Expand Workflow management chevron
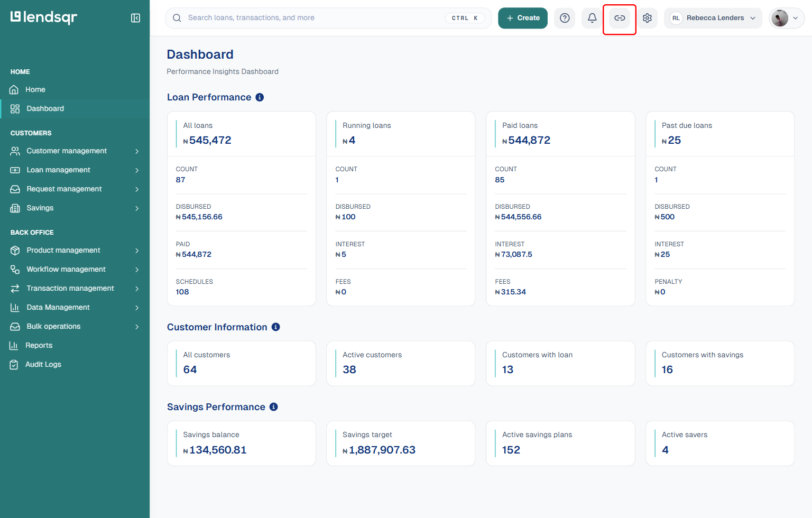 tap(137, 270)
